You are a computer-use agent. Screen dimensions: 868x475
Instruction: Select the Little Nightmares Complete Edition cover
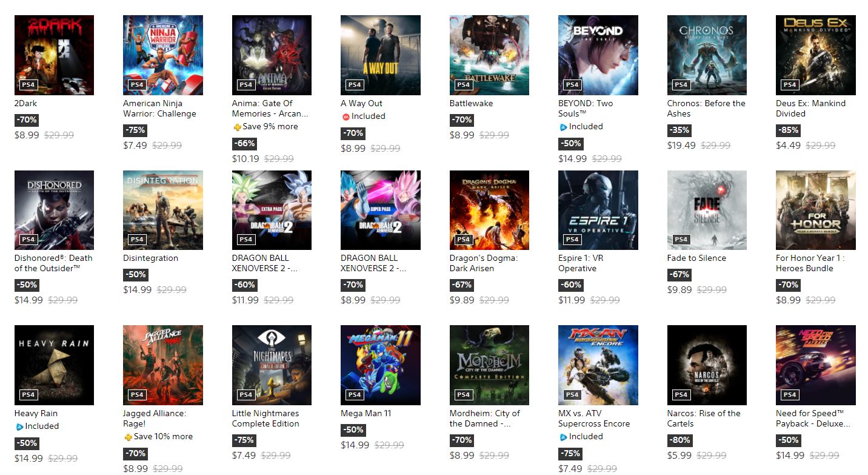click(x=272, y=365)
